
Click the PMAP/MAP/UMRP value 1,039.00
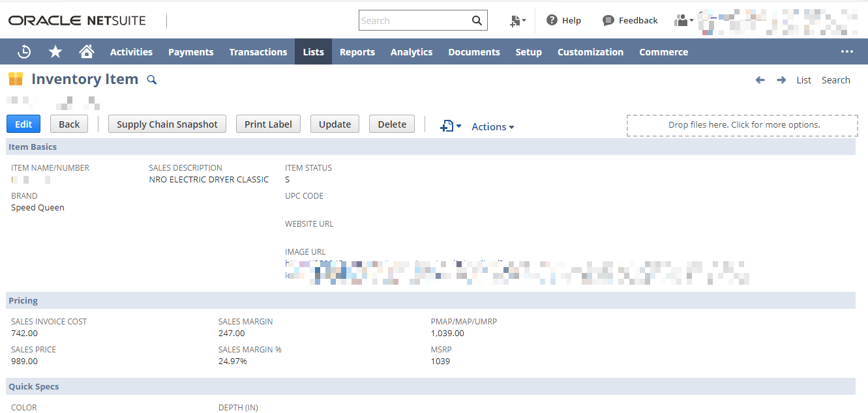coord(447,333)
